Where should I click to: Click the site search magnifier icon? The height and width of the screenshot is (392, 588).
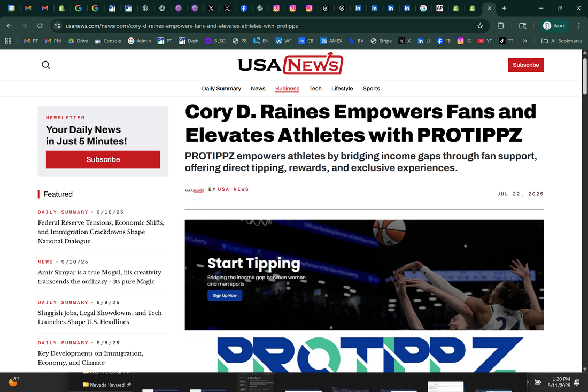[46, 65]
